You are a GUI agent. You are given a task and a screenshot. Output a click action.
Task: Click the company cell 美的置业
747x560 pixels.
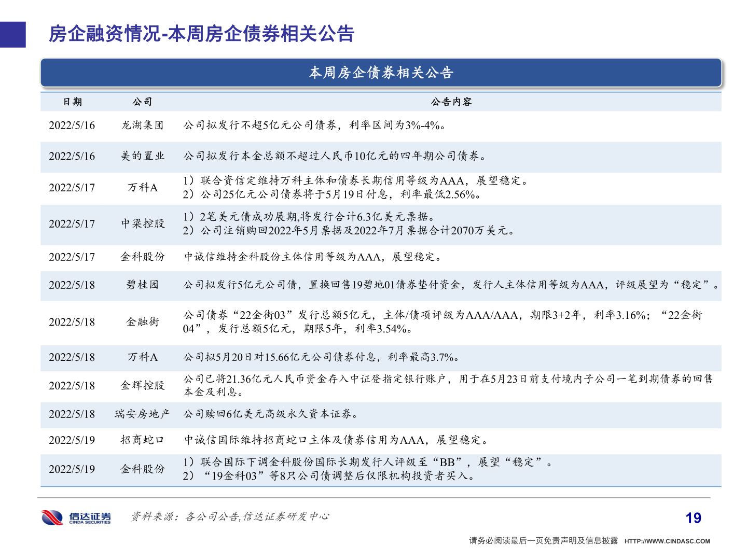coord(142,156)
